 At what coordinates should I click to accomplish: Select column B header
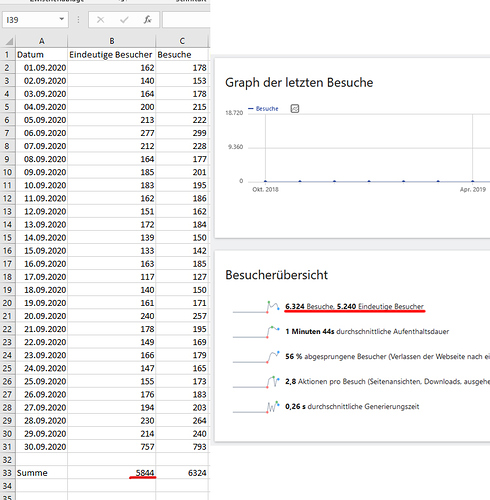click(112, 41)
